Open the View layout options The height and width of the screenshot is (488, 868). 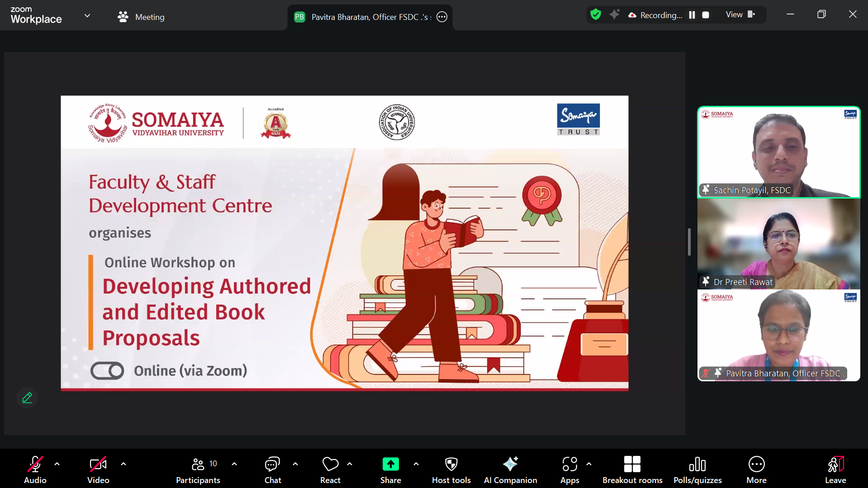click(740, 14)
